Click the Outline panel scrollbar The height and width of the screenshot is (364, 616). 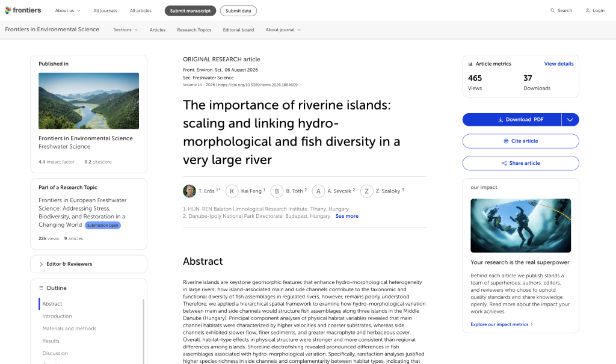click(x=143, y=331)
